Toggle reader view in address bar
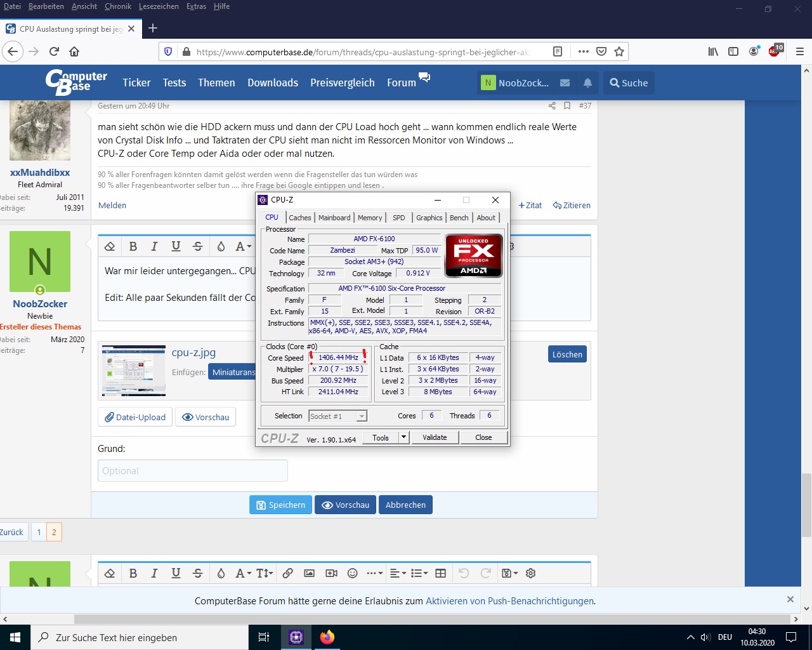 point(558,51)
